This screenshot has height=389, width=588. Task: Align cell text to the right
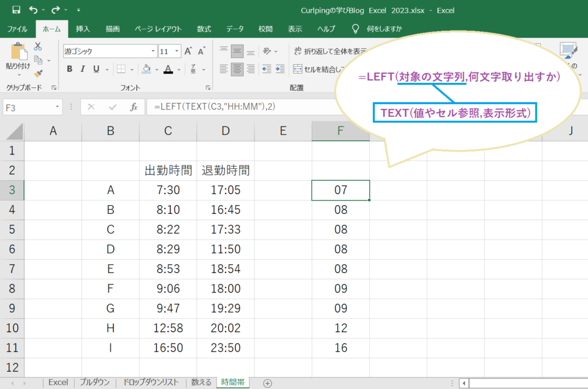pos(250,69)
